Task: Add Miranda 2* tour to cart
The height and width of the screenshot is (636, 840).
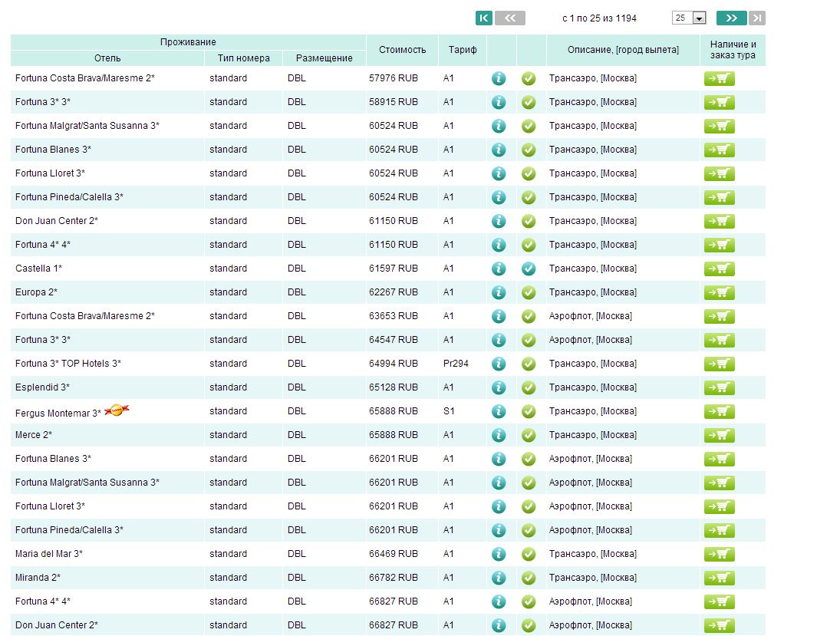Action: [x=719, y=578]
